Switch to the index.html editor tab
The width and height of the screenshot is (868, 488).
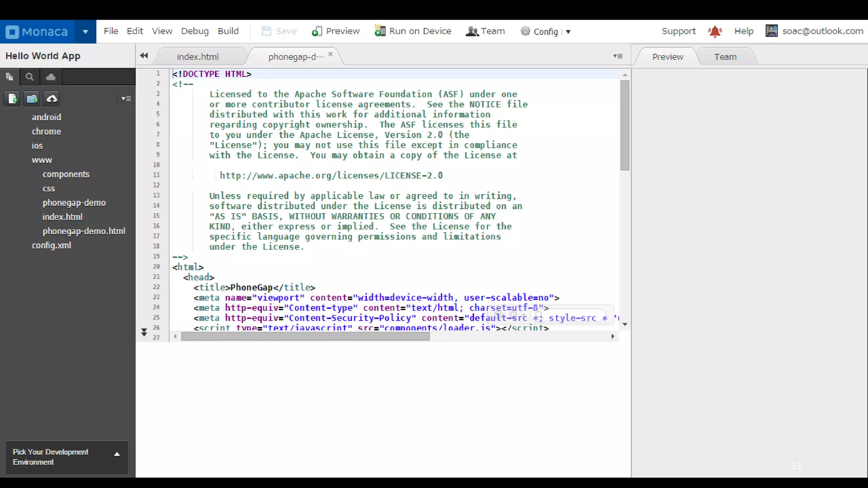click(198, 57)
